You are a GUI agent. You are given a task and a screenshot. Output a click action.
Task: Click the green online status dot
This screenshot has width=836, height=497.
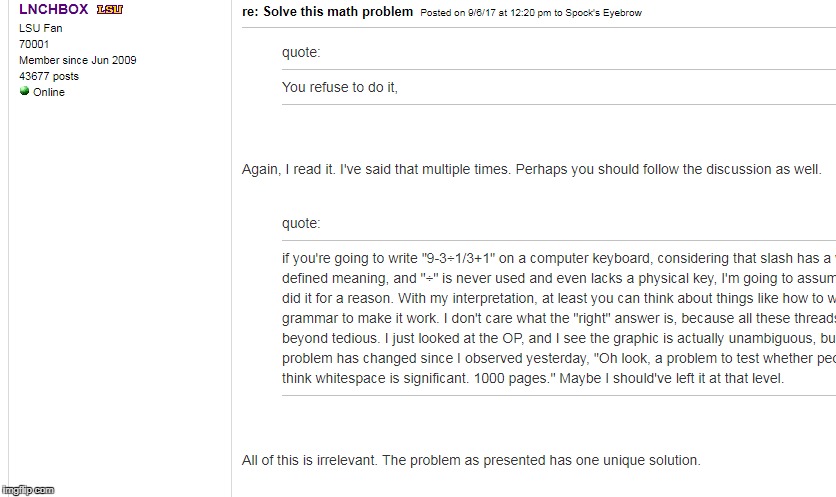(24, 91)
